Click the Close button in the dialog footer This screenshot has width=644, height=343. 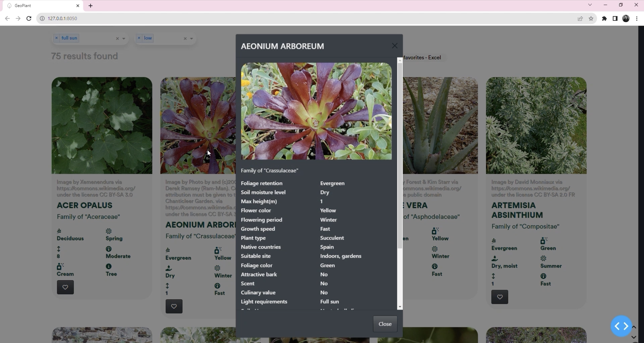[385, 324]
